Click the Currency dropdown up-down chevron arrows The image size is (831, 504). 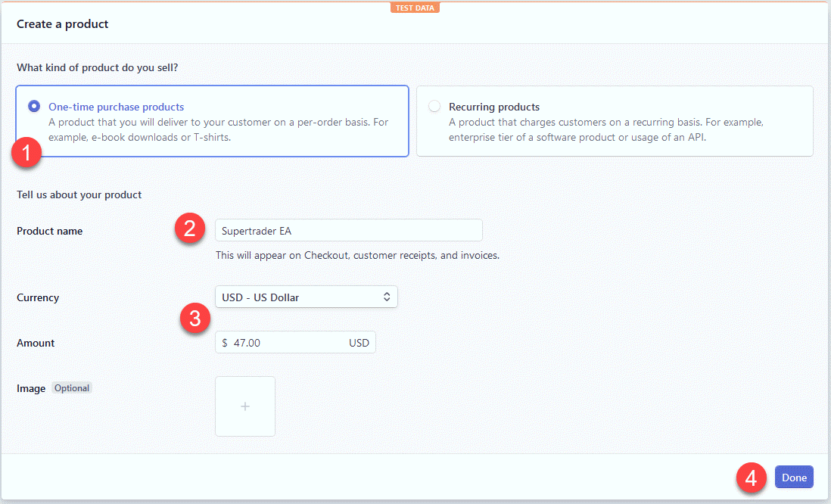(x=386, y=297)
